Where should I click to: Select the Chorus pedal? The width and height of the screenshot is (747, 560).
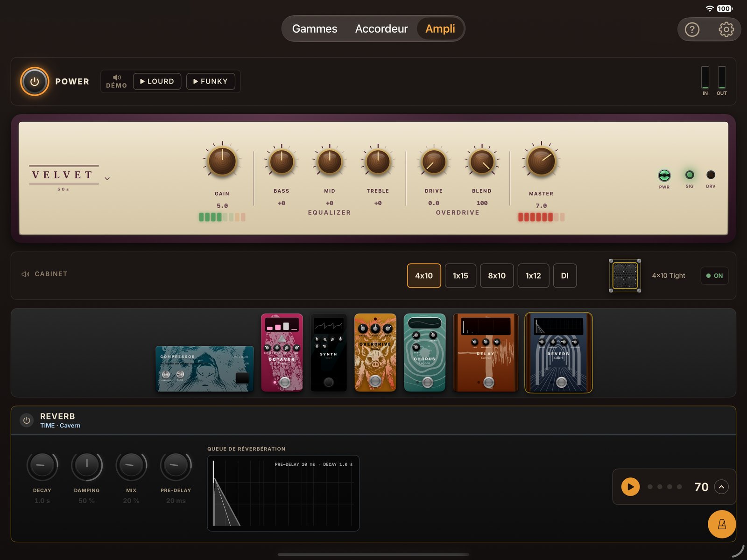pyautogui.click(x=425, y=352)
